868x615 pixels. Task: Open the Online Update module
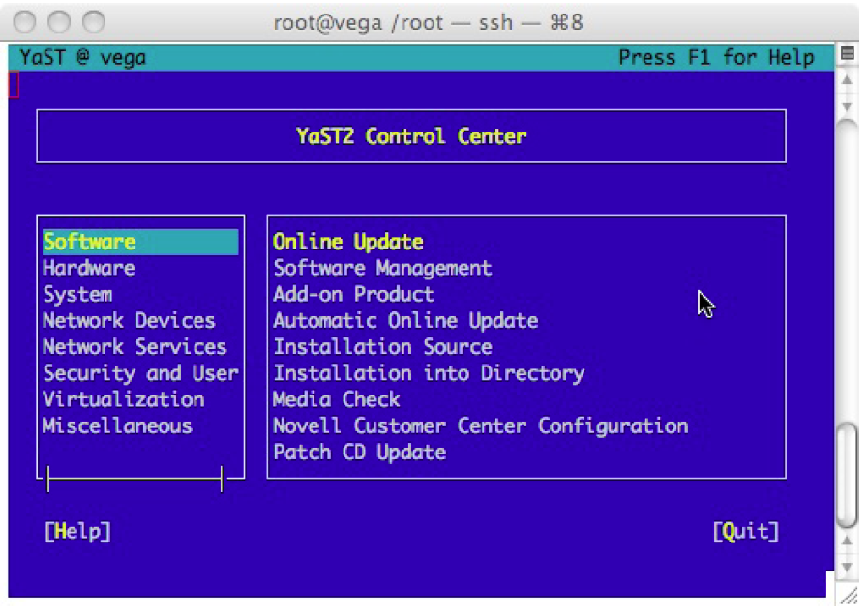pos(348,242)
